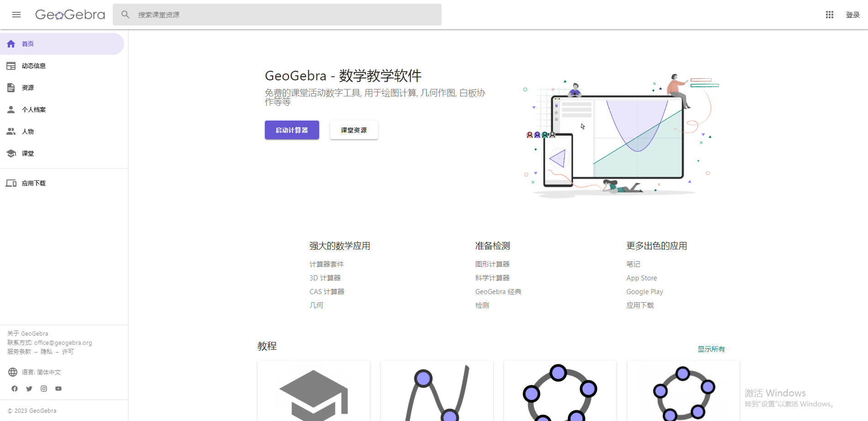Open the graduation cap tutorial card
Viewport: 868px width, 421px height.
coord(314,391)
